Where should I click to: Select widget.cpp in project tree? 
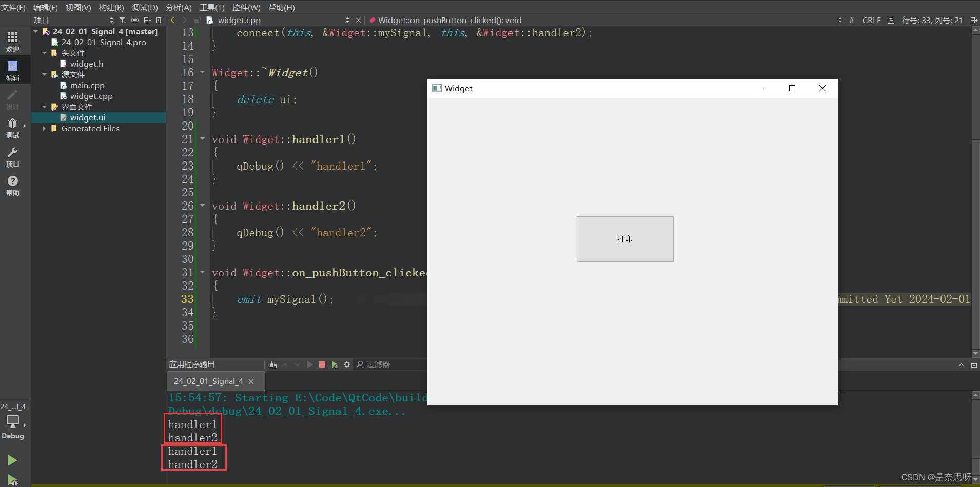click(91, 96)
